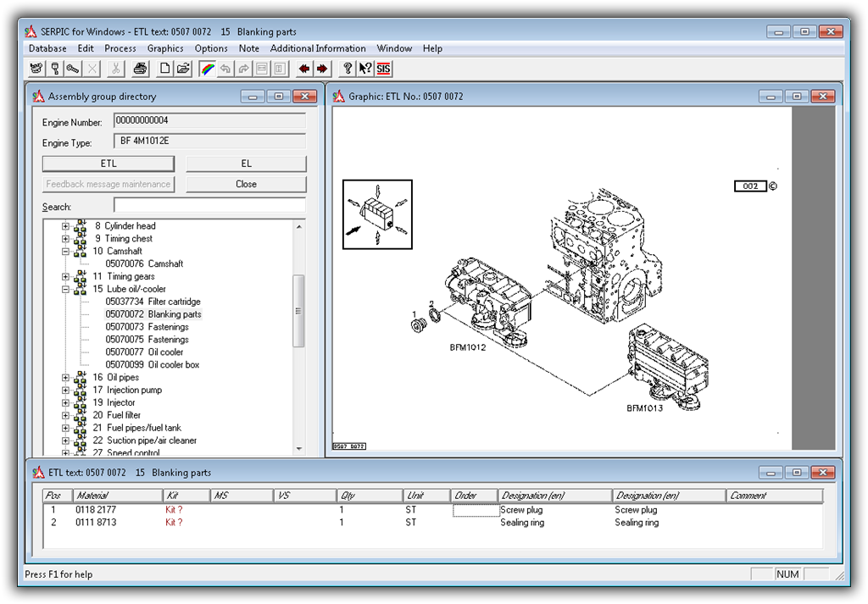Open the Graphics menu
868x604 pixels.
(165, 48)
